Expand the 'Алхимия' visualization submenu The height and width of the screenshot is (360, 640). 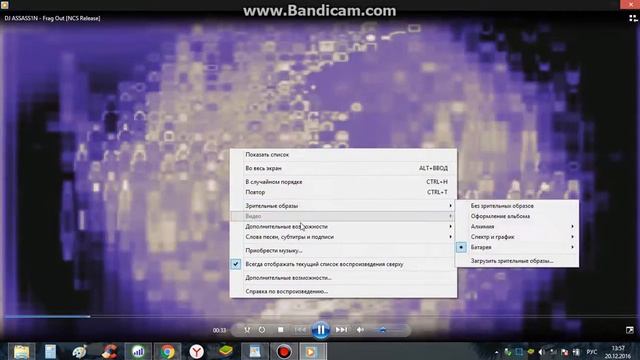(517, 227)
